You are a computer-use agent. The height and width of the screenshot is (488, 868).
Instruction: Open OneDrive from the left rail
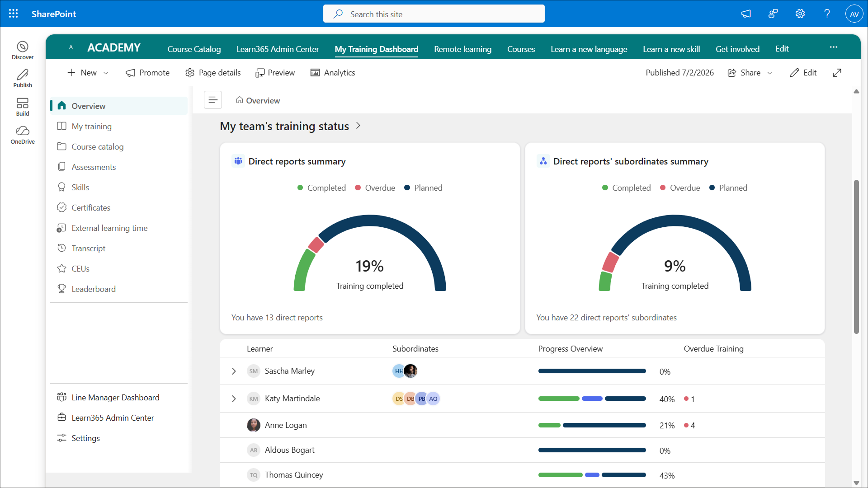[x=23, y=135]
